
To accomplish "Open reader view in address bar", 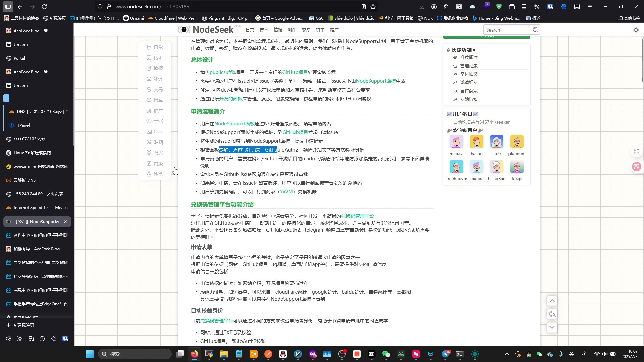I will click(363, 7).
